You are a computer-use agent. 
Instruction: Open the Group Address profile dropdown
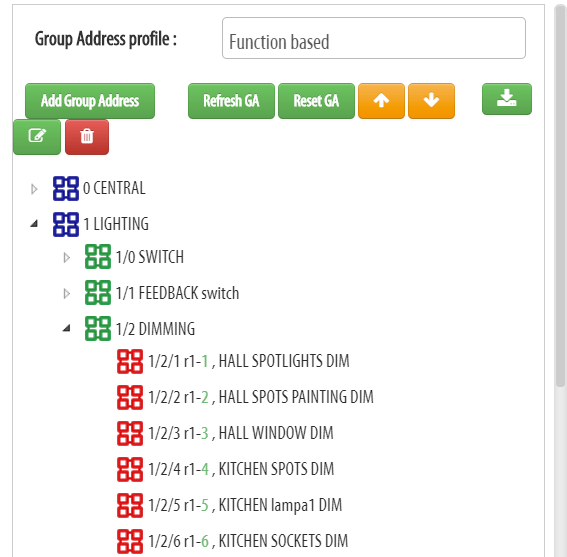374,38
